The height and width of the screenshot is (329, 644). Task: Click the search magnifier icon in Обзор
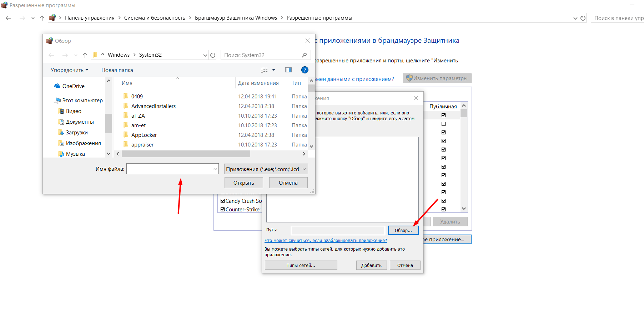click(304, 55)
